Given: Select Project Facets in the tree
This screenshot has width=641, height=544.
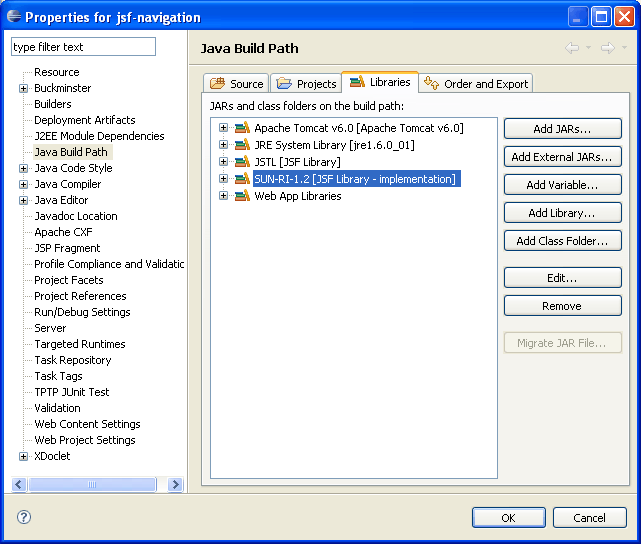Looking at the screenshot, I should (69, 280).
